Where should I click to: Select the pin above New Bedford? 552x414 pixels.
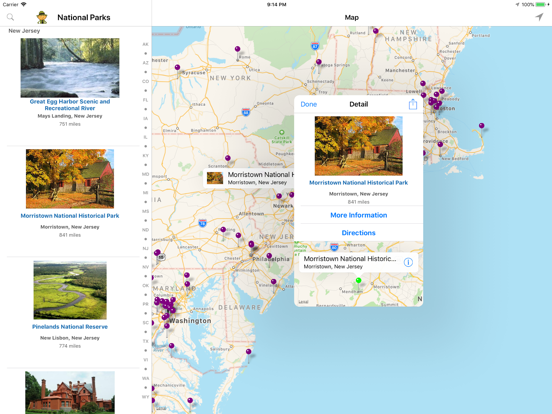click(440, 144)
